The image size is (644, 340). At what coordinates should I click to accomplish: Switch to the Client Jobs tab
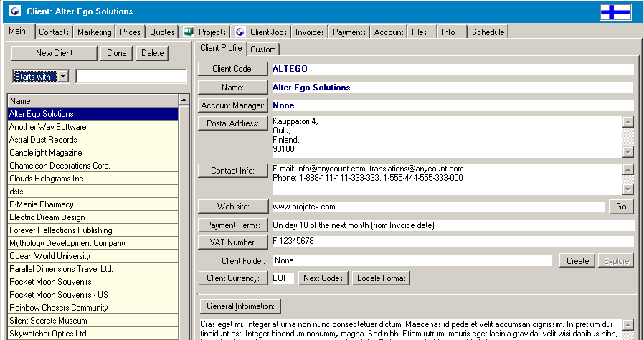pyautogui.click(x=262, y=32)
